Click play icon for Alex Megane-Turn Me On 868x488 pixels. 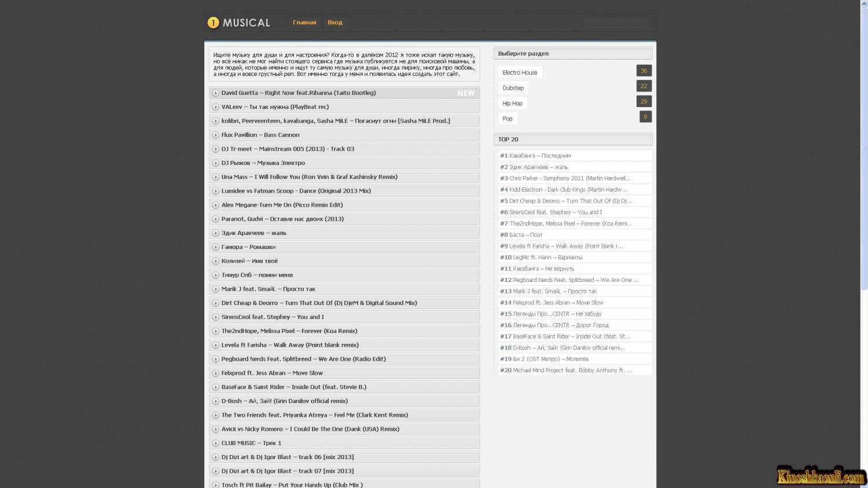215,205
